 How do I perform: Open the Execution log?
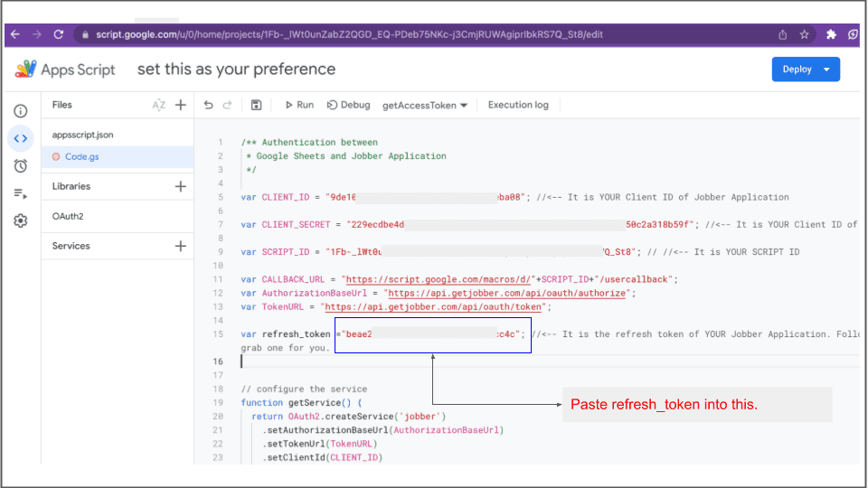(518, 105)
